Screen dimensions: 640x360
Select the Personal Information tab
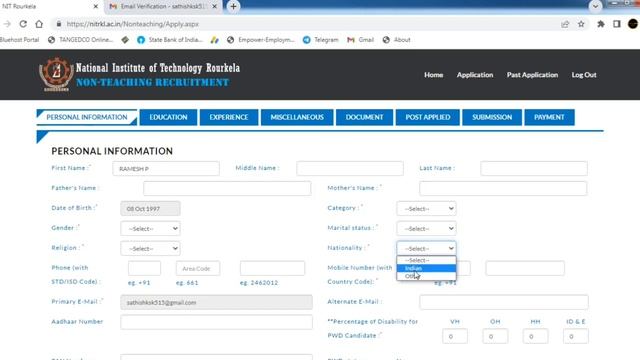tap(87, 117)
